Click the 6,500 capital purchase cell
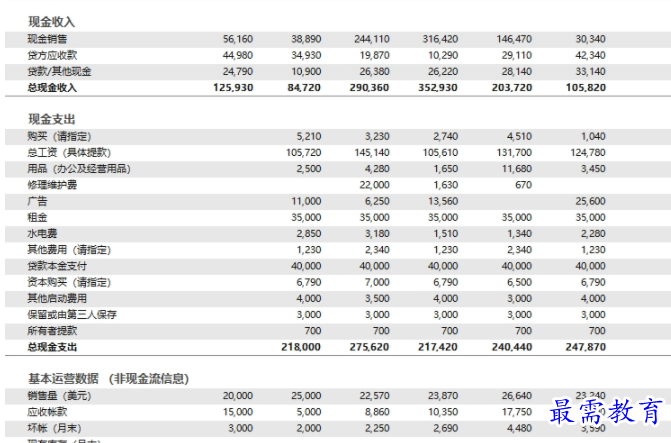 coord(520,282)
